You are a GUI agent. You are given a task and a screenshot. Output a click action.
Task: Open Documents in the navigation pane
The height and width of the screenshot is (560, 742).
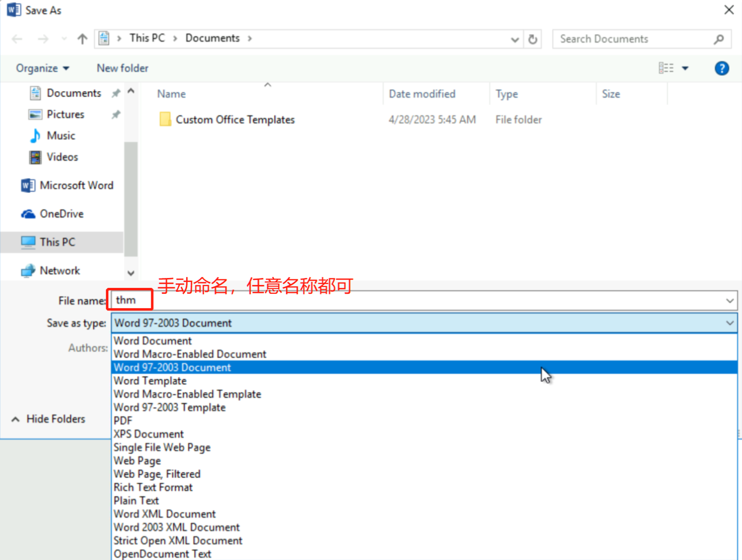tap(74, 93)
